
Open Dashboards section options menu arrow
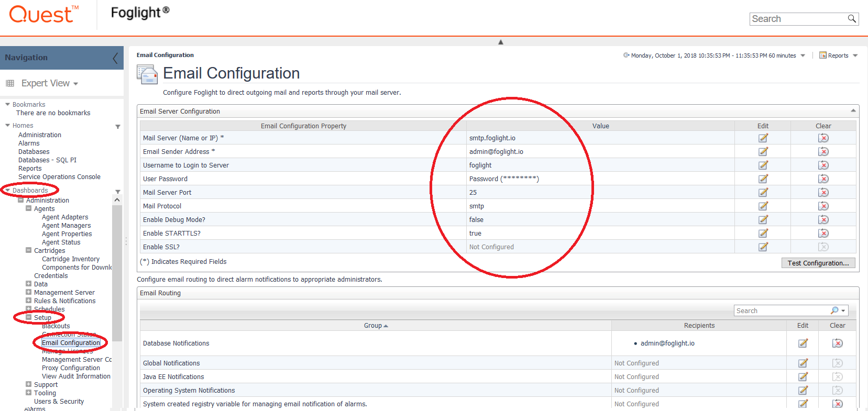pos(118,192)
